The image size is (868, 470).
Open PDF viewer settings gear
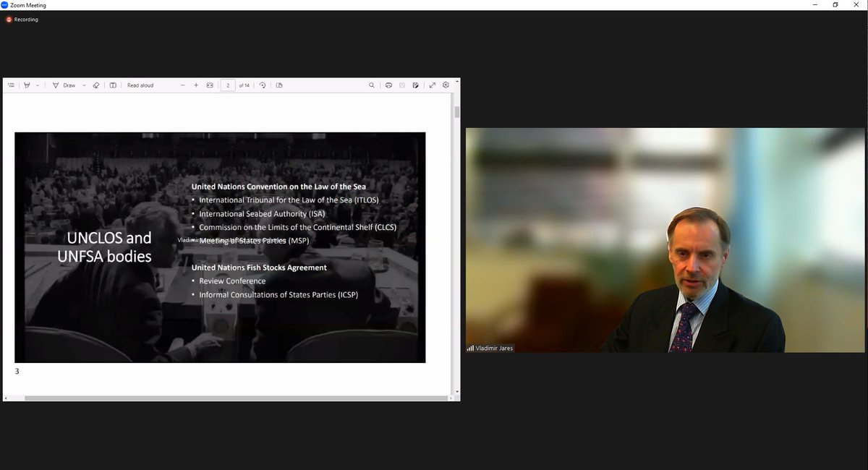(446, 85)
